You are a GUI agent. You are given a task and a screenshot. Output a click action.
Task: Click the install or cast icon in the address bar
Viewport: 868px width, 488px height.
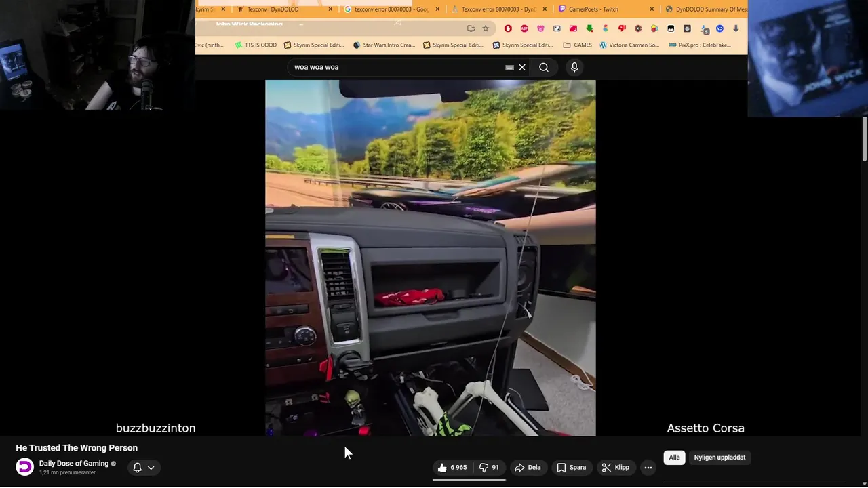471,28
